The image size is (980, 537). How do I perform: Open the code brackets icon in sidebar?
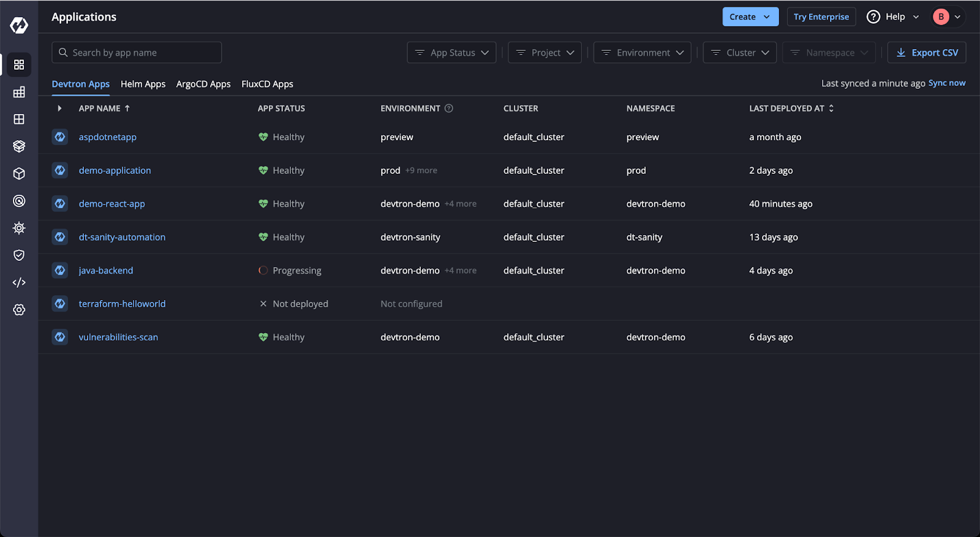[x=19, y=282]
